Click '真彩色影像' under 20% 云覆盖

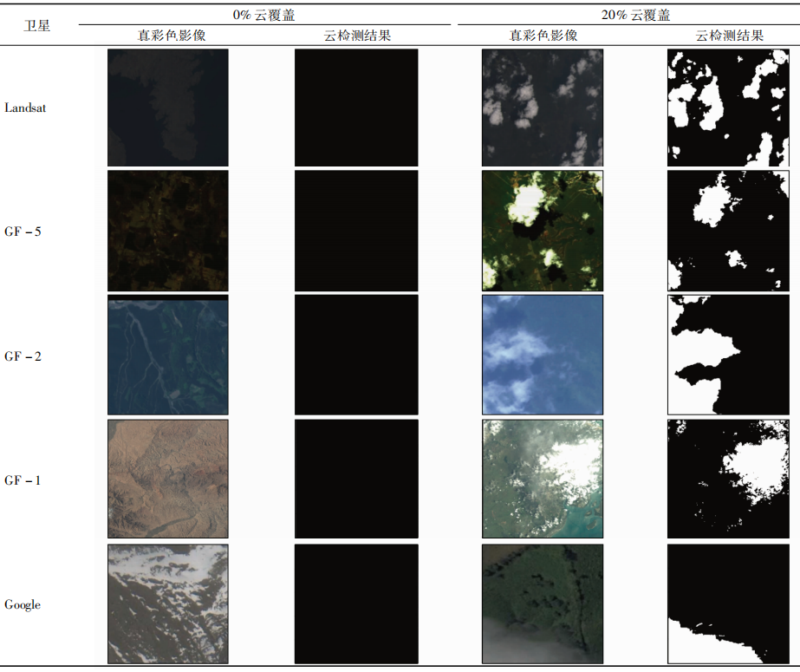(x=543, y=36)
